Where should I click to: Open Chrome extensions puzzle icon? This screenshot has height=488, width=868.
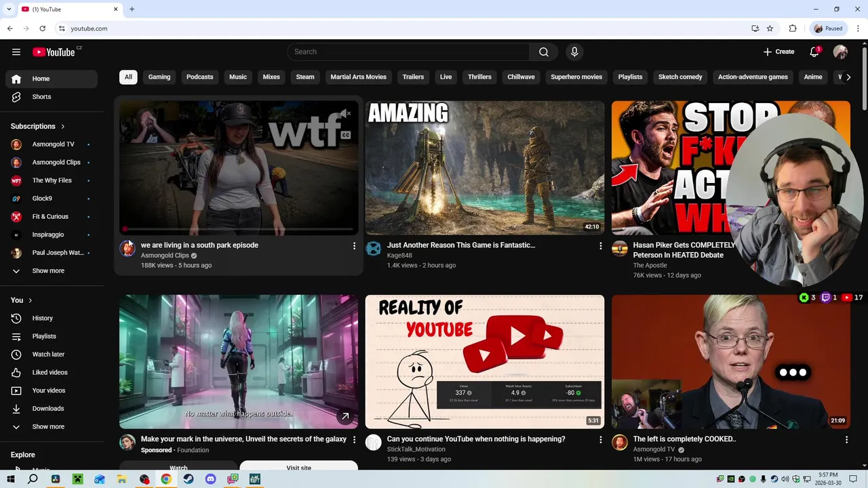coord(793,28)
